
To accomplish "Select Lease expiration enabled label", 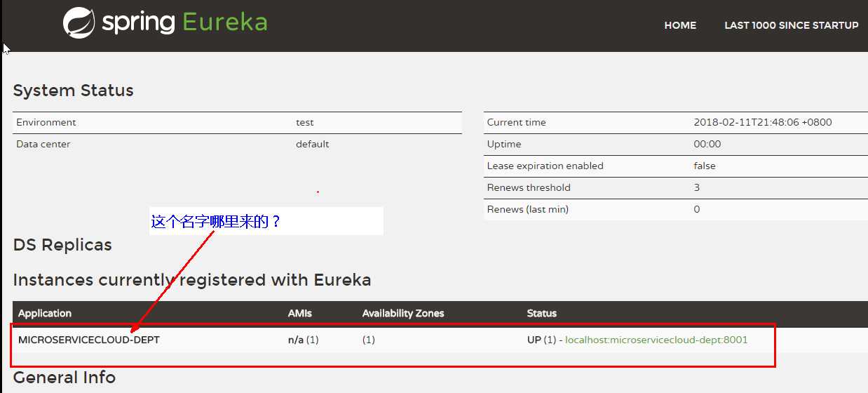I will coord(545,166).
